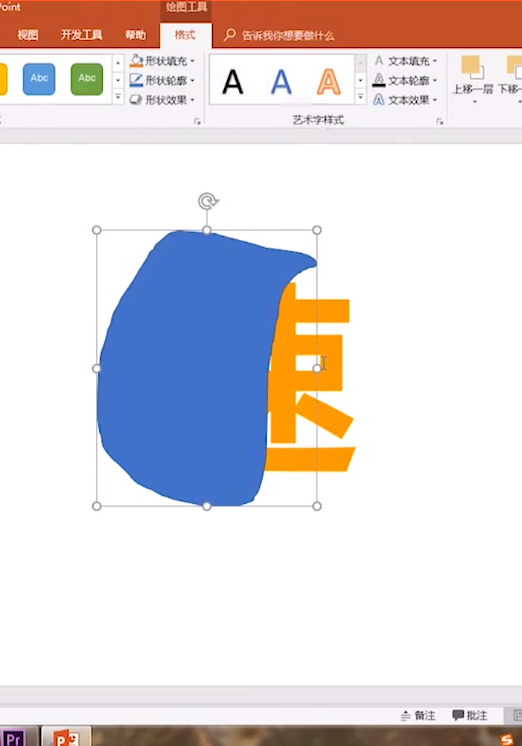Image resolution: width=522 pixels, height=746 pixels.
Task: Click the 绘图工具 contextual tab header
Action: pos(186,7)
